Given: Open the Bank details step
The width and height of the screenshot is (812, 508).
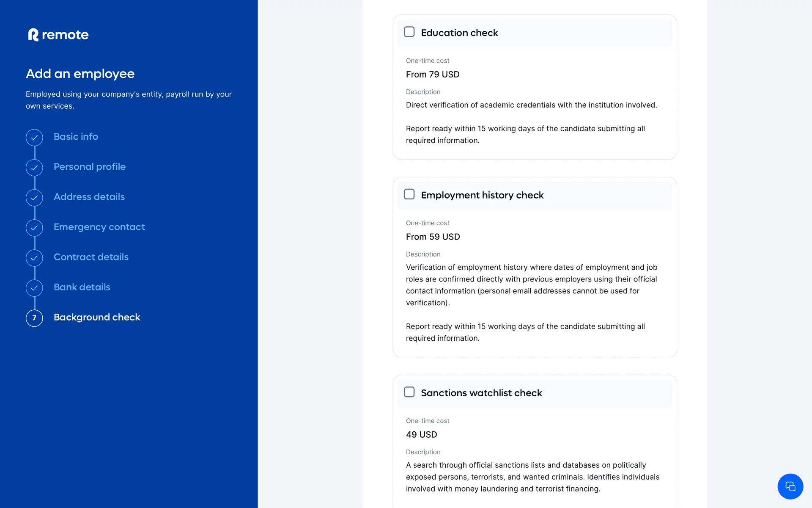Looking at the screenshot, I should (82, 287).
